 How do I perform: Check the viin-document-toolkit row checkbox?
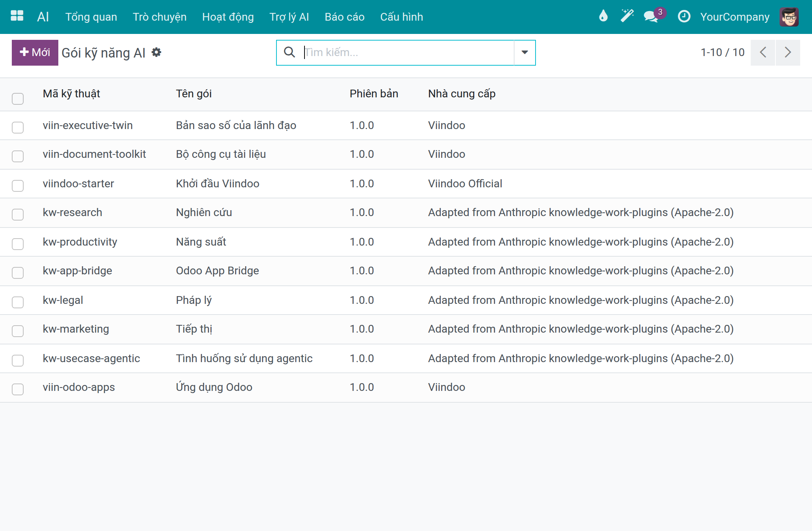click(x=18, y=156)
